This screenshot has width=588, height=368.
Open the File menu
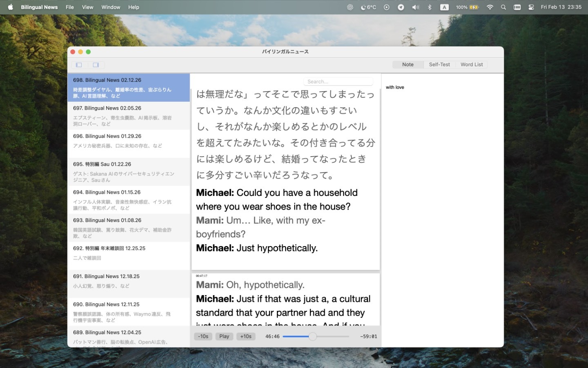click(x=70, y=7)
